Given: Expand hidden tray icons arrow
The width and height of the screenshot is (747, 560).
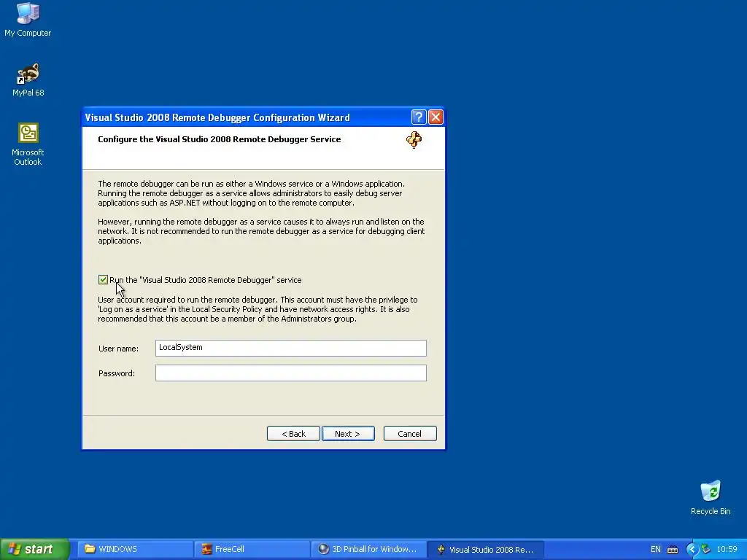Looking at the screenshot, I should 692,550.
